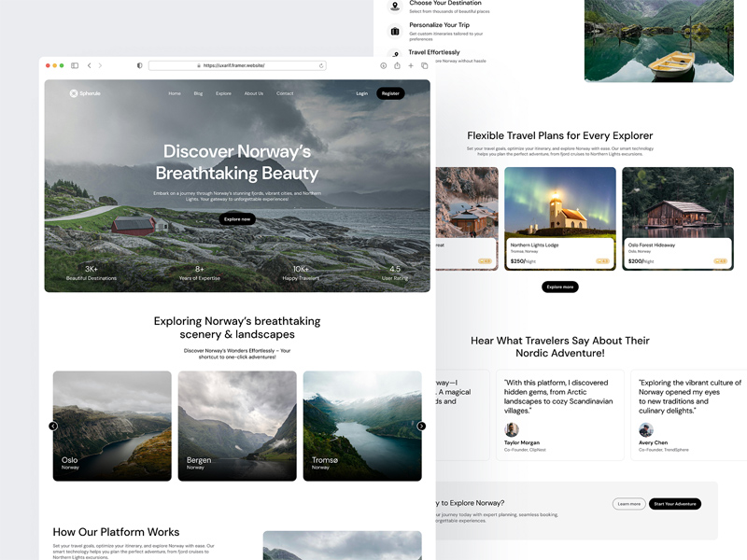This screenshot has height=560, width=747.
Task: Click the $200/Night price text
Action: [x=641, y=261]
